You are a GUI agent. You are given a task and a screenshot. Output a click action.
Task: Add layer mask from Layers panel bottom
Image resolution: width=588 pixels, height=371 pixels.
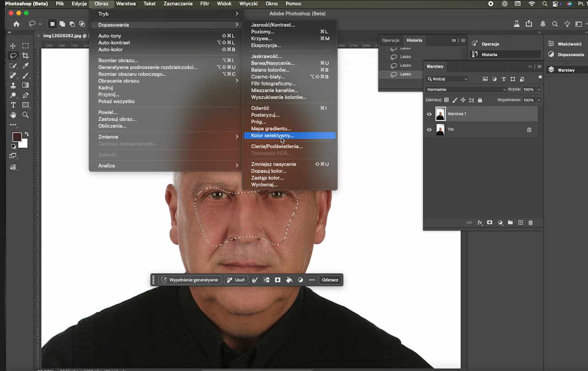pos(490,223)
